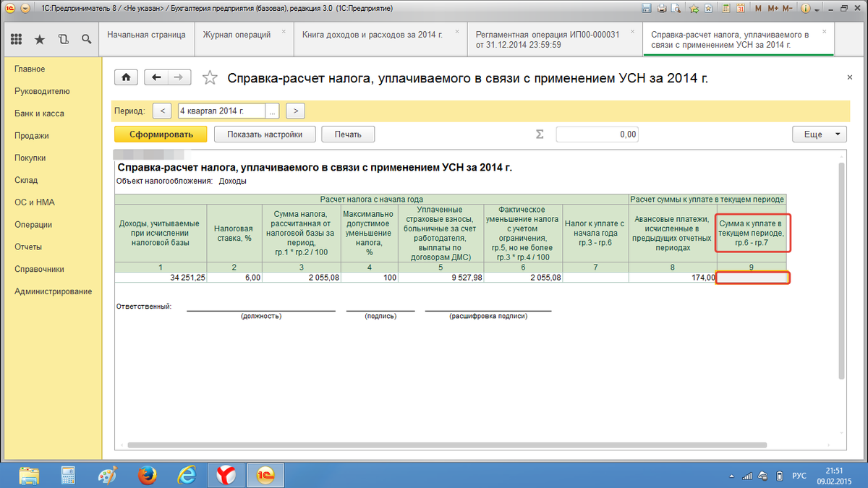Close the Книга доходов и расходов tab
868x488 pixels.
pyautogui.click(x=457, y=32)
